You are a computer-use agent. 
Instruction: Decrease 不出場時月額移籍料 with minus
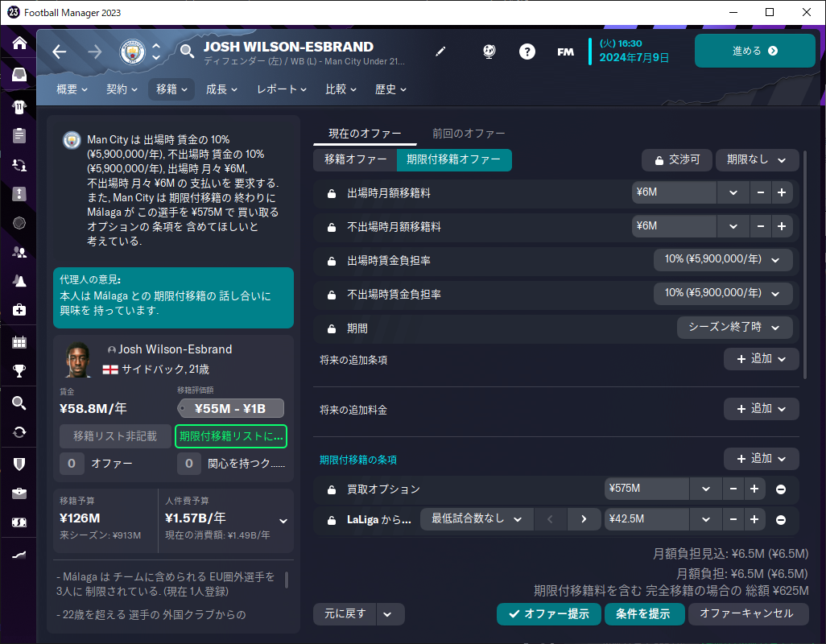pyautogui.click(x=760, y=226)
